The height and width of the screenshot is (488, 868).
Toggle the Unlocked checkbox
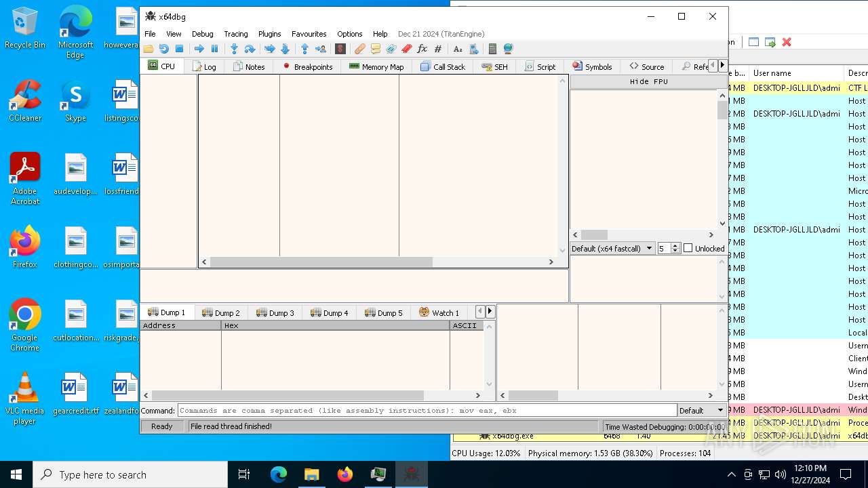point(688,248)
